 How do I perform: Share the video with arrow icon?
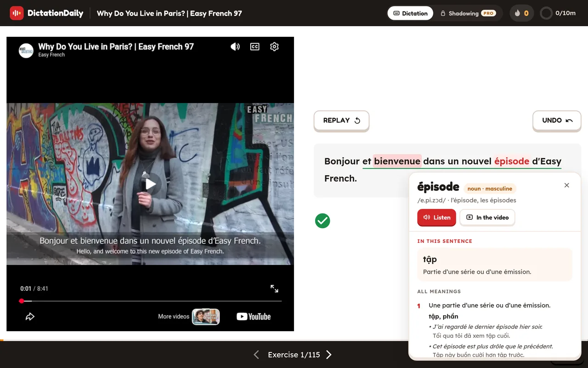30,316
